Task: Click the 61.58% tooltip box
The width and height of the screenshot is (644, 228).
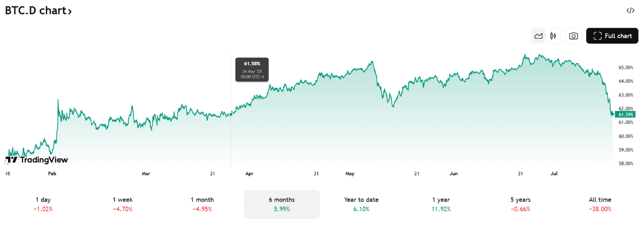Action: (x=252, y=70)
